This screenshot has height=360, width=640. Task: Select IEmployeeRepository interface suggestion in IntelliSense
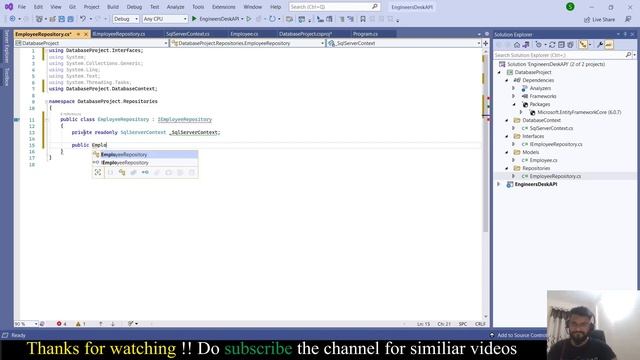tap(145, 162)
